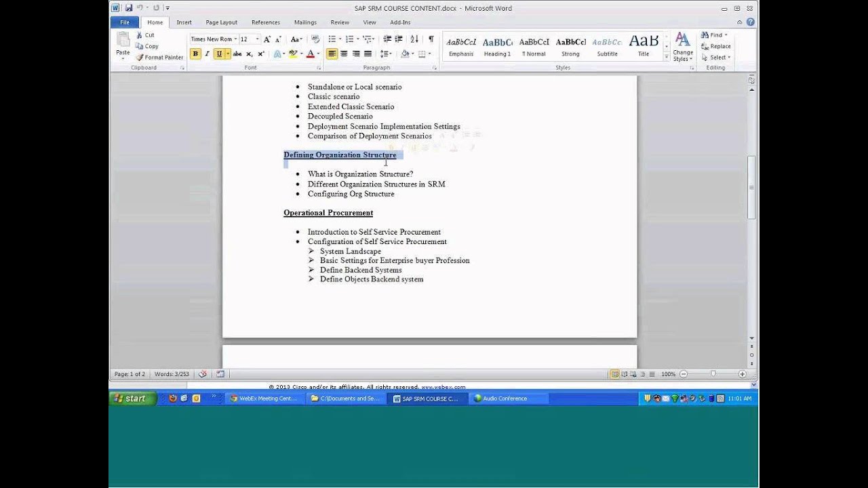This screenshot has width=868, height=488.
Task: Copy the selection to clipboard
Action: [x=147, y=46]
